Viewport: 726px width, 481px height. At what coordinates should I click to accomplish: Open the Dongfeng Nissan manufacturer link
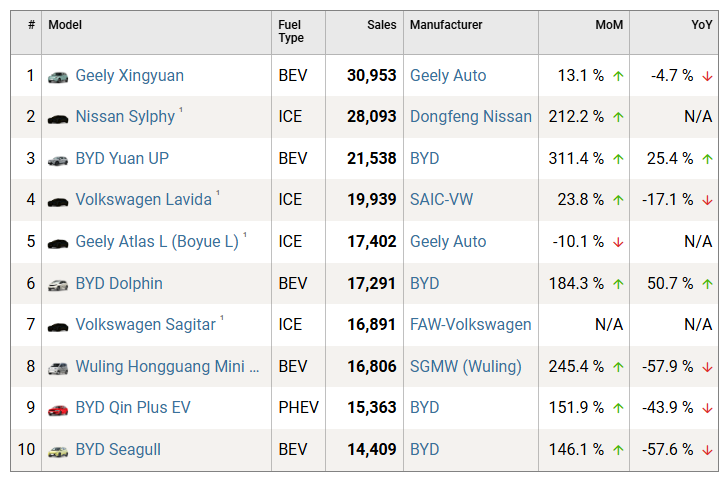(470, 117)
